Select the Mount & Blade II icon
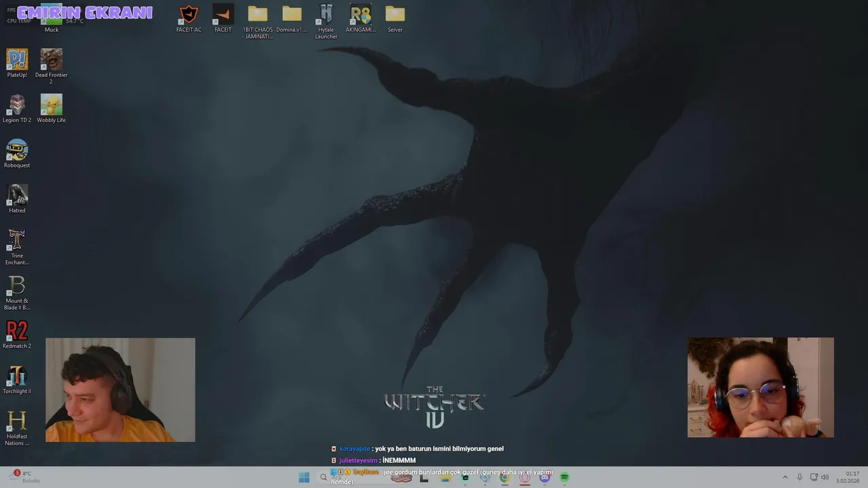Viewport: 868px width, 488px height. (x=17, y=293)
